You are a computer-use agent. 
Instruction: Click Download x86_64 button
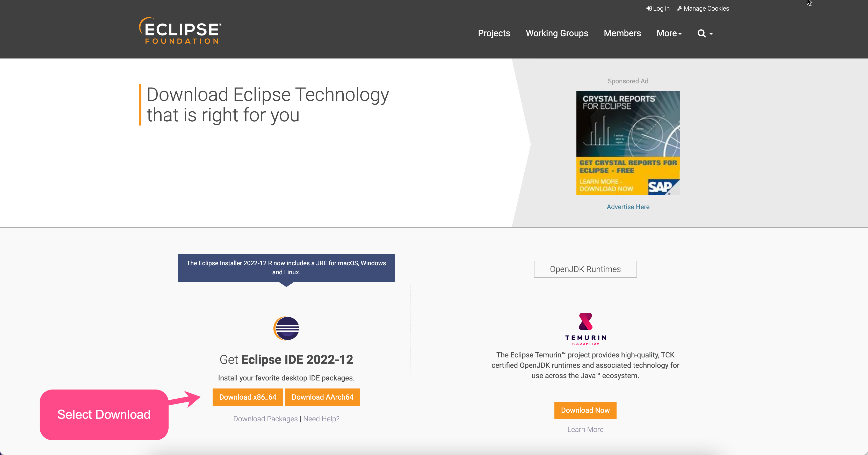(248, 397)
